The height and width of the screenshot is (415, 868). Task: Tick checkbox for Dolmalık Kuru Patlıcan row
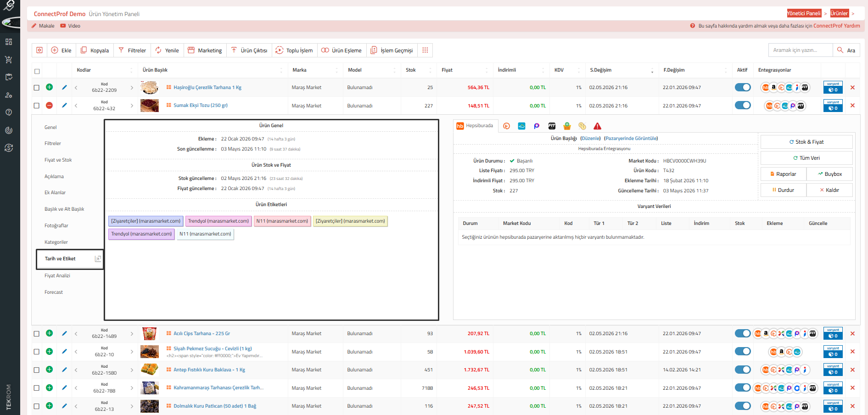(x=37, y=406)
